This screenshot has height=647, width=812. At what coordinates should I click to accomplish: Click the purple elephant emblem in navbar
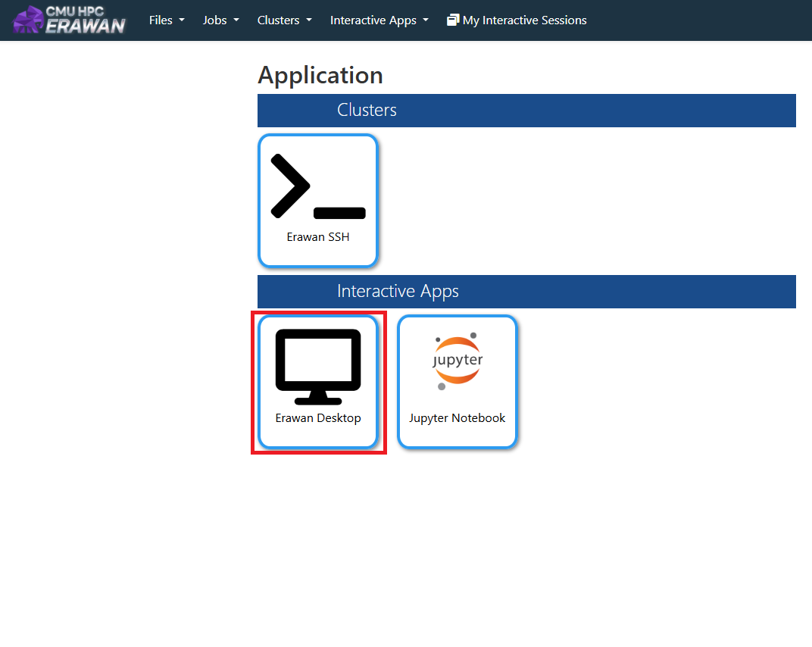[x=29, y=21]
